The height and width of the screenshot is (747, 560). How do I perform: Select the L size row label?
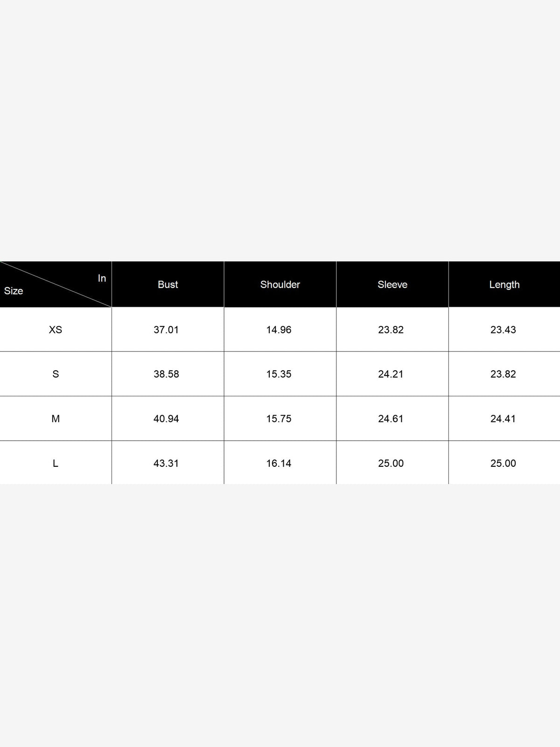(56, 463)
